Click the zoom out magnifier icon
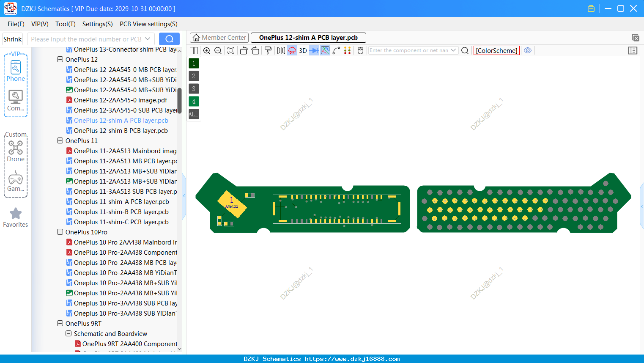Screen dimensions: 644x363 (218, 50)
